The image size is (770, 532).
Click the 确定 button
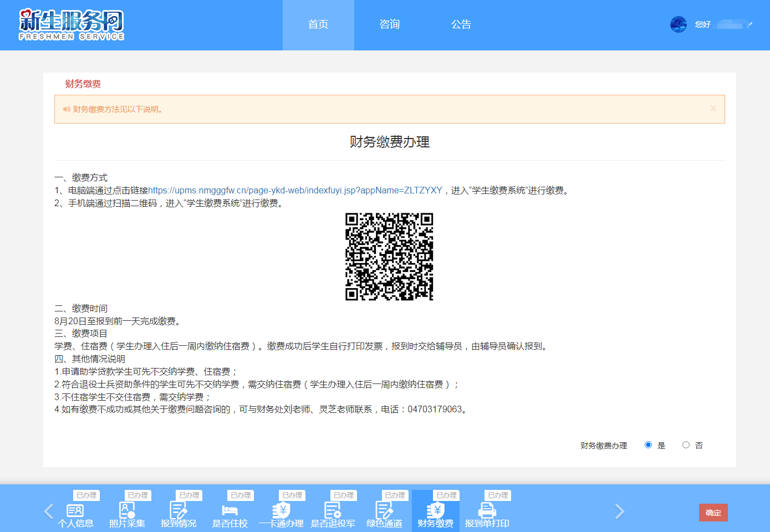pyautogui.click(x=713, y=513)
